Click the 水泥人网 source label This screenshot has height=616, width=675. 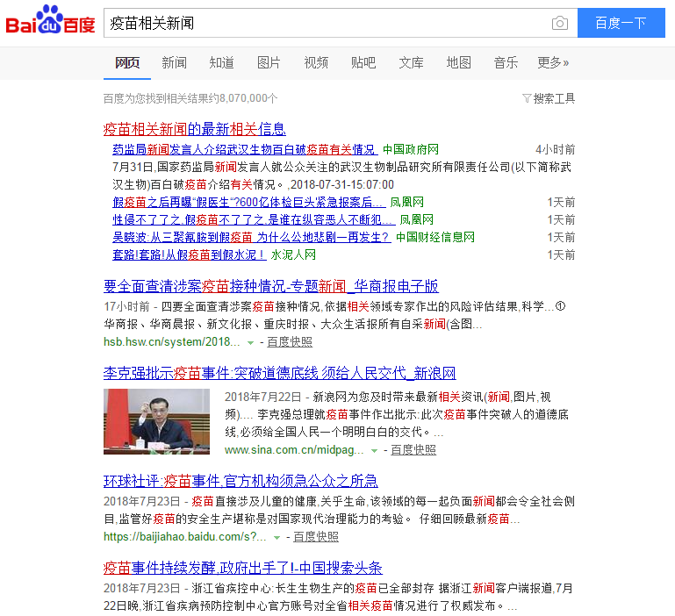point(293,254)
